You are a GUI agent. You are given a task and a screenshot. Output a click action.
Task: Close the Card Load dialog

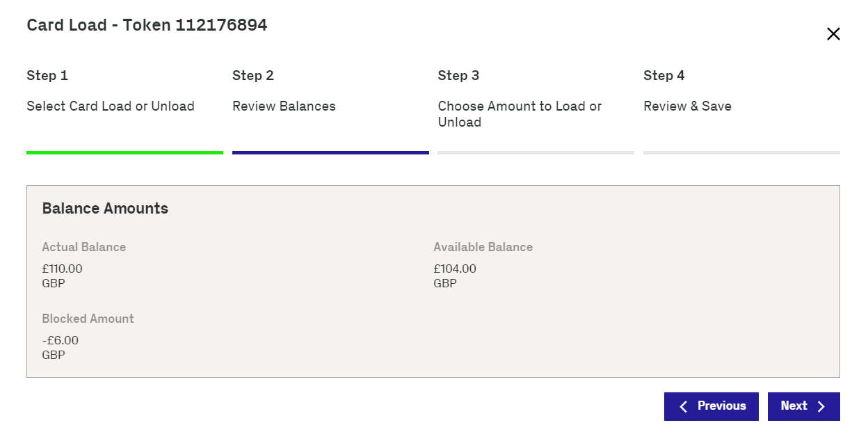point(833,34)
